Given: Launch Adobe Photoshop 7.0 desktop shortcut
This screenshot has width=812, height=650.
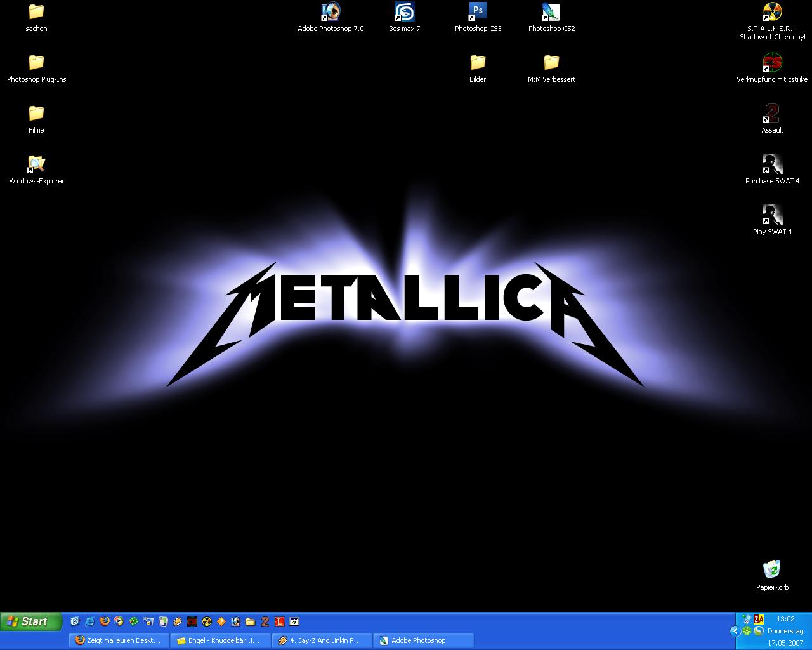Looking at the screenshot, I should tap(331, 18).
